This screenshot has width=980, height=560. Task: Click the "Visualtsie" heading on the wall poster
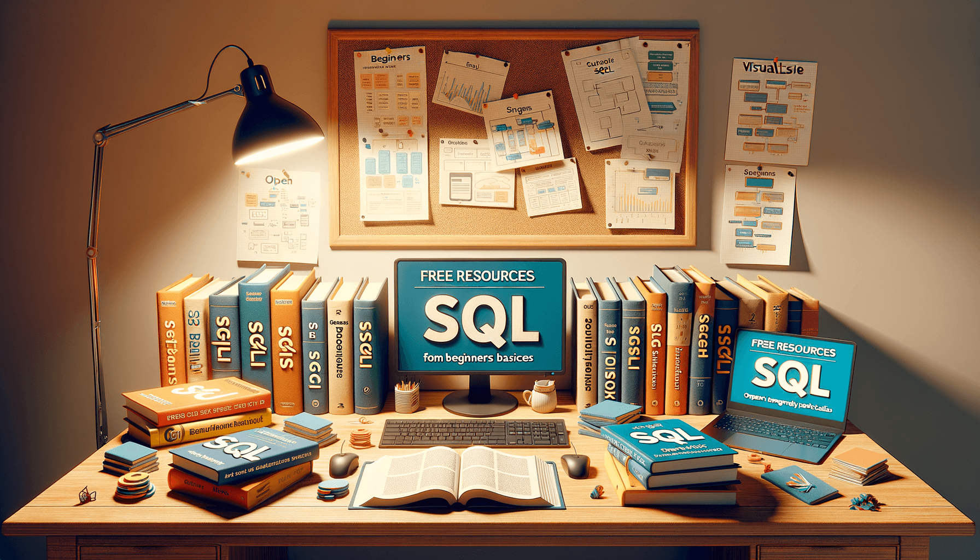[x=773, y=68]
